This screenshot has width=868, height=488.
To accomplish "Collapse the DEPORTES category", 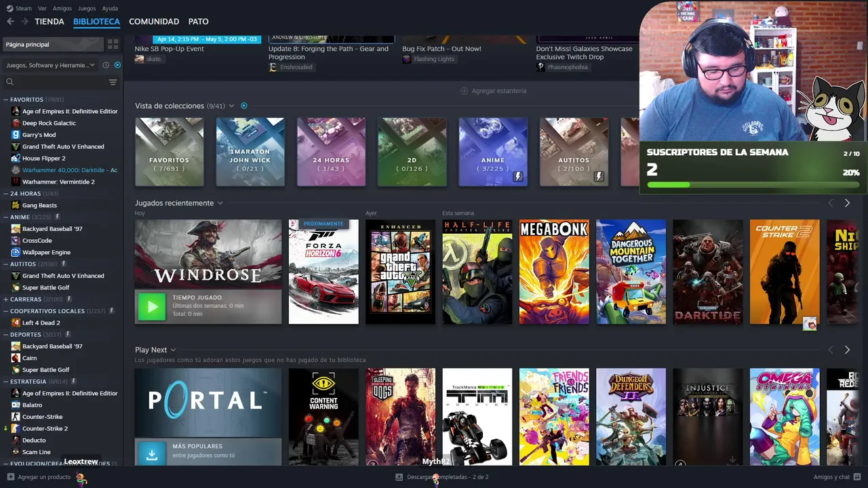I will 6,334.
